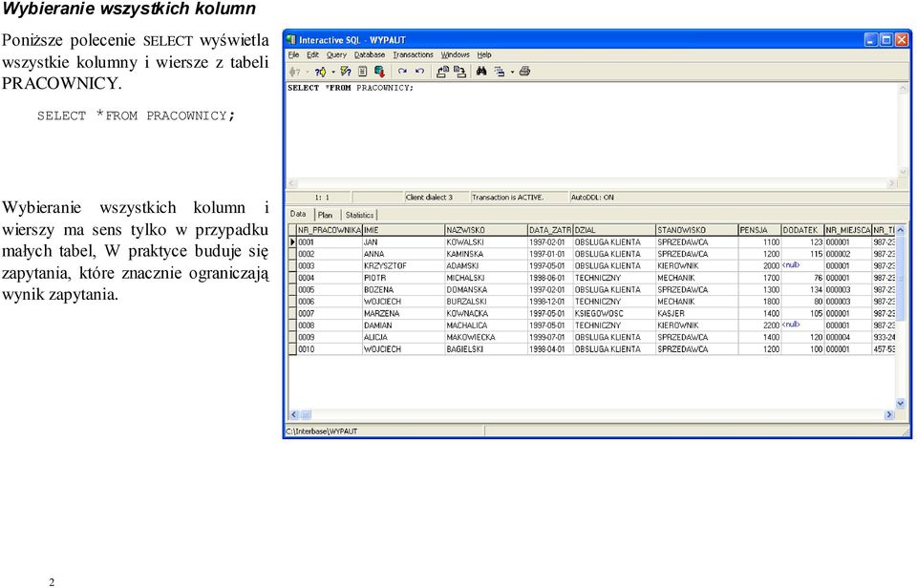This screenshot has width=917, height=588.
Task: Select the cell BURZALSKI
Action: tap(486, 302)
